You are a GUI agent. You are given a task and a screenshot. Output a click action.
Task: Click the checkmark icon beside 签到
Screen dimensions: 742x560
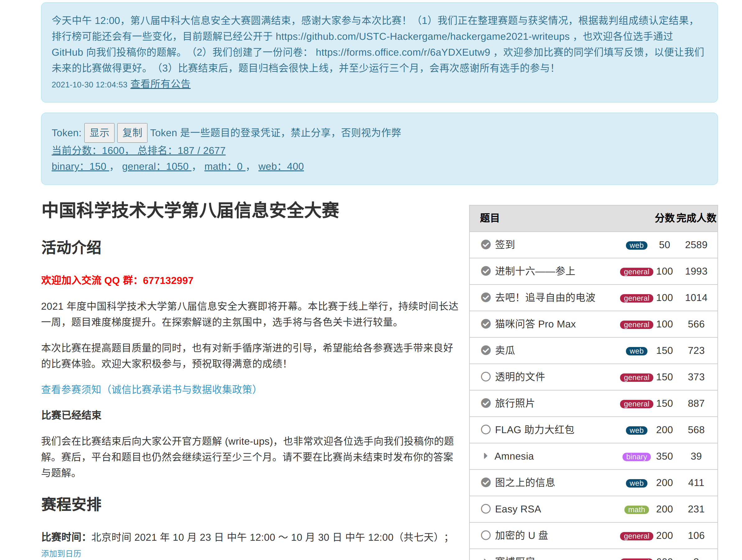click(485, 244)
